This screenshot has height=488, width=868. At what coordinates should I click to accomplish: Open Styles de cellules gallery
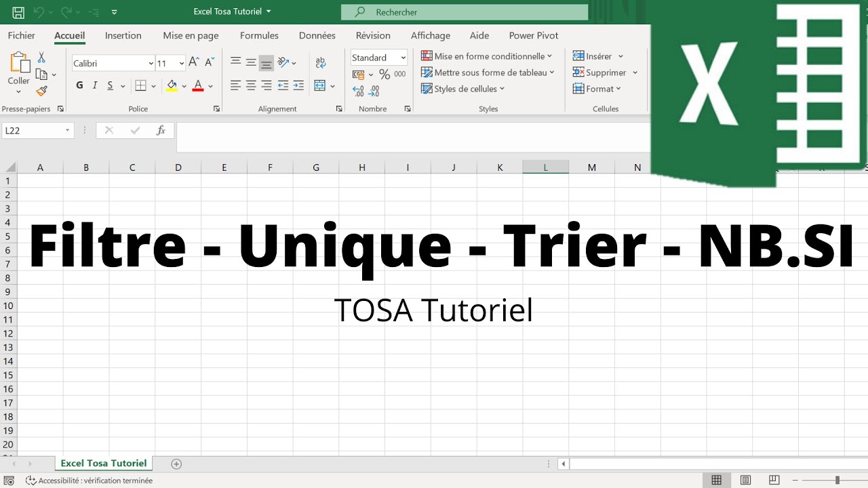click(463, 89)
